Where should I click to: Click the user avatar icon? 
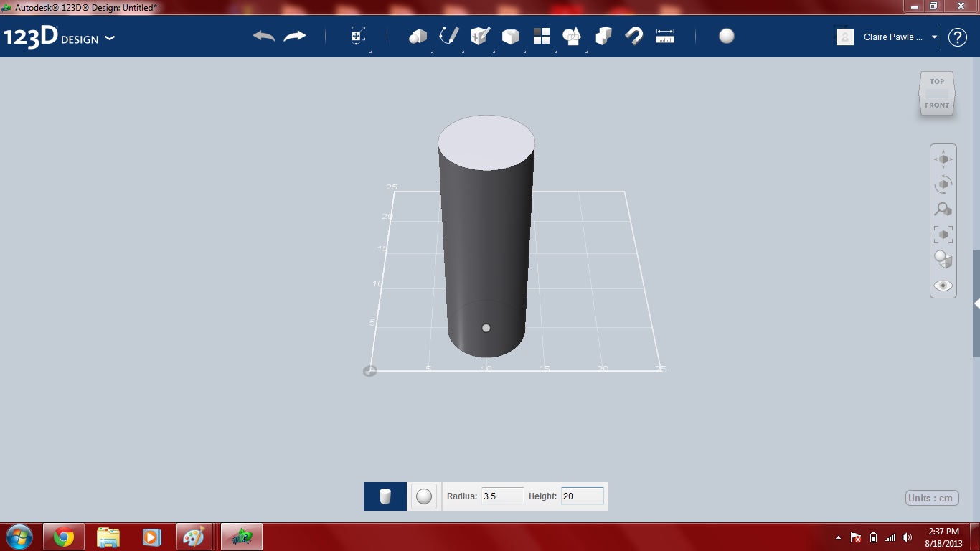[x=845, y=37]
